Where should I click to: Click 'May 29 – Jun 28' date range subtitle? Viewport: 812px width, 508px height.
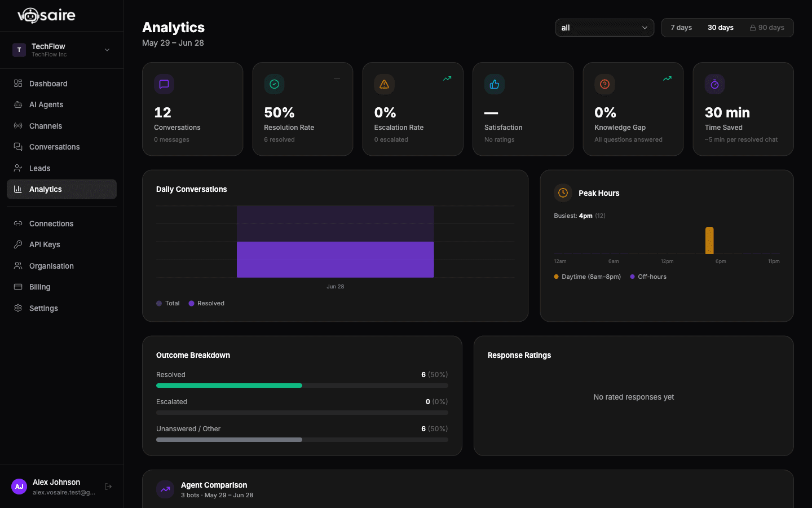click(x=173, y=43)
